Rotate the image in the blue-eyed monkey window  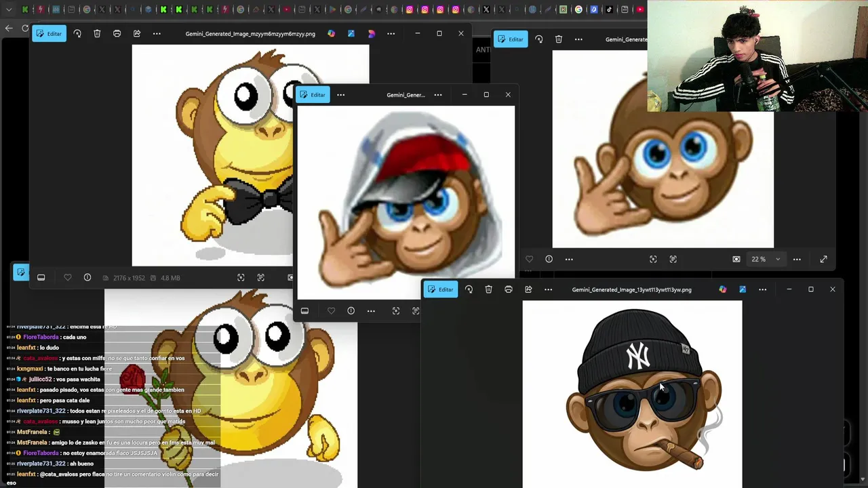(x=538, y=39)
